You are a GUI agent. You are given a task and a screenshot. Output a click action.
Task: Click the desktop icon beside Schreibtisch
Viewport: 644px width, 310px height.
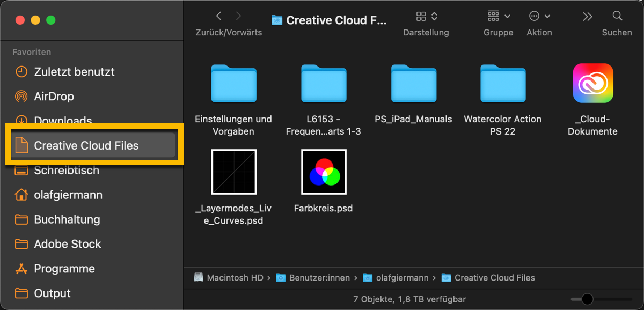tap(21, 171)
